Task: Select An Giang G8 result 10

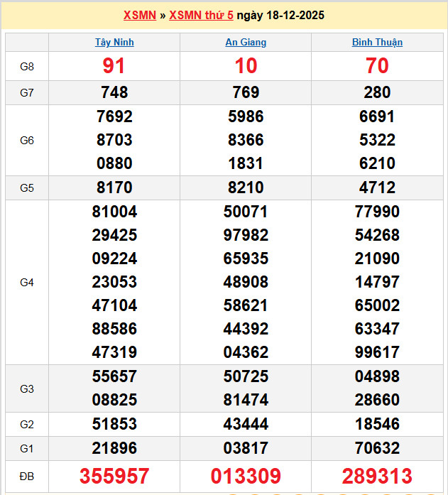Action: [246, 66]
